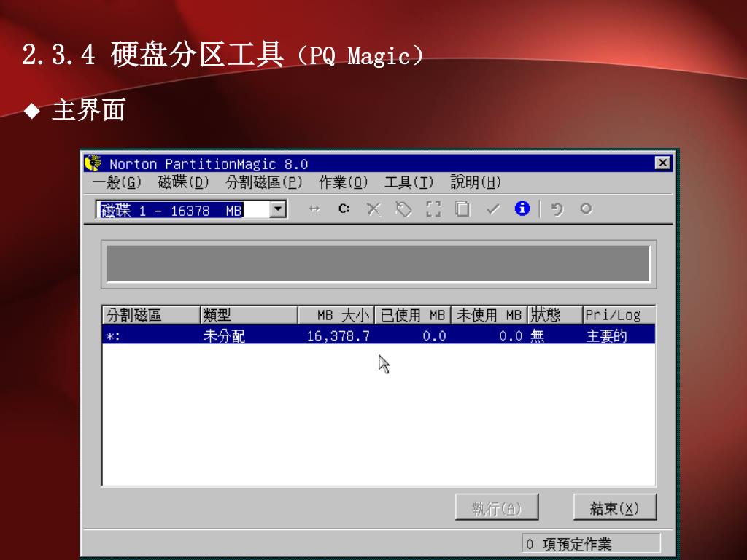Click the copy partition icon

pyautogui.click(x=462, y=209)
